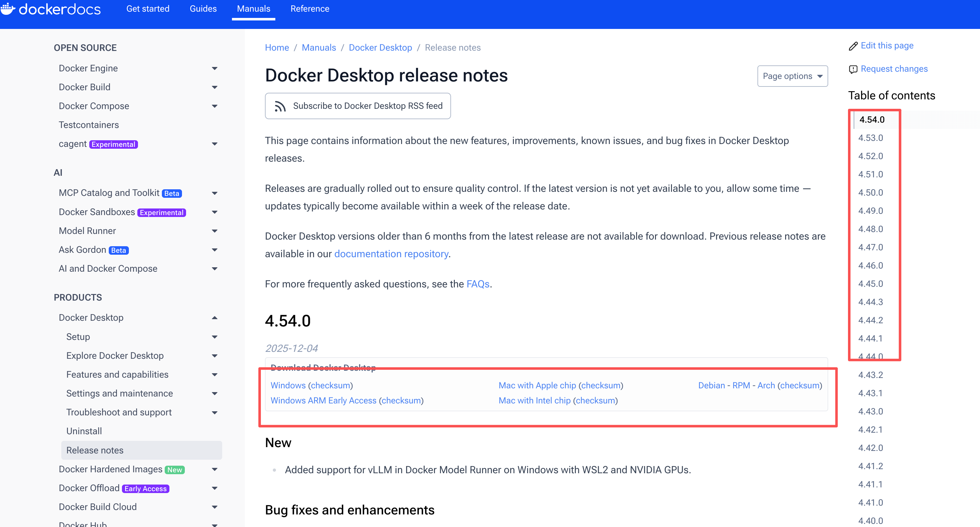Open the Page options dropdown
The width and height of the screenshot is (980, 527).
(x=792, y=76)
